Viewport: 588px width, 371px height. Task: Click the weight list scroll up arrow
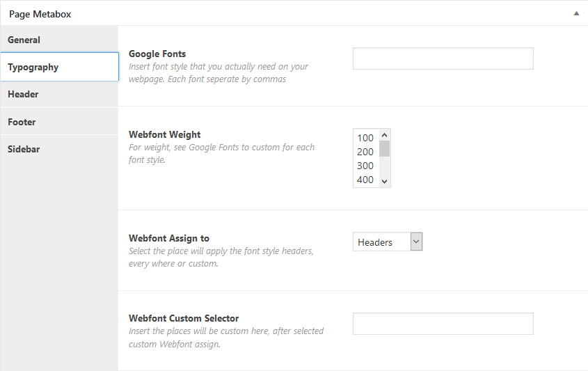pyautogui.click(x=384, y=134)
